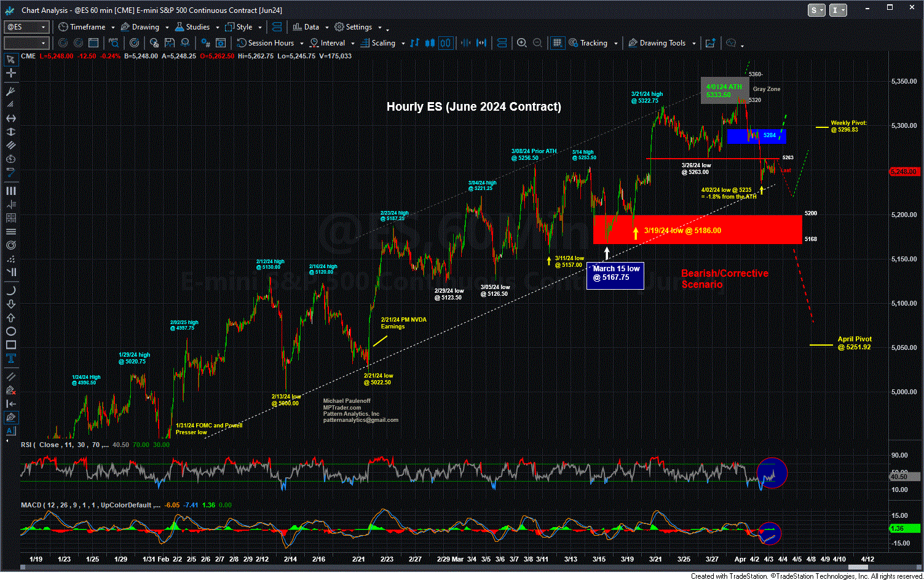
Task: Select the down arrow drawing tool
Action: click(x=10, y=304)
